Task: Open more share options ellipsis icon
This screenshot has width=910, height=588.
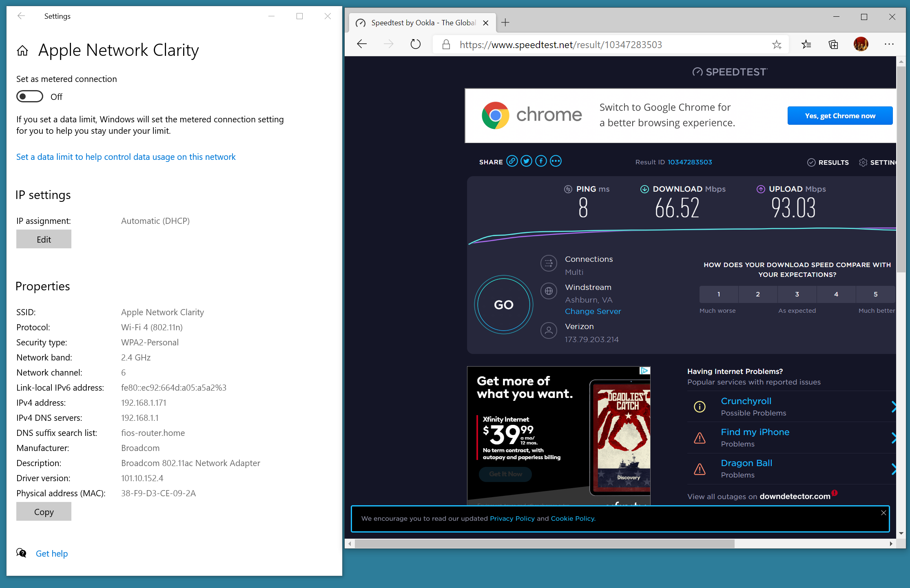Action: 556,161
